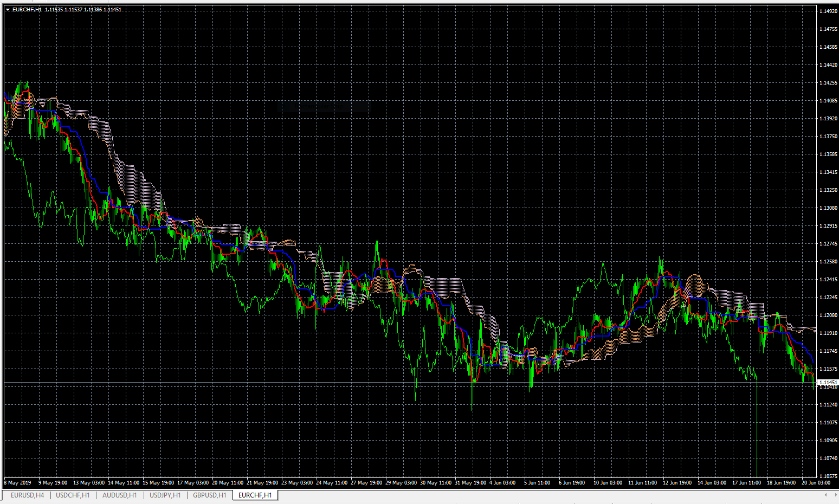839x504 pixels.
Task: Select the AUDUSD,H1 chart tab
Action: [x=119, y=495]
